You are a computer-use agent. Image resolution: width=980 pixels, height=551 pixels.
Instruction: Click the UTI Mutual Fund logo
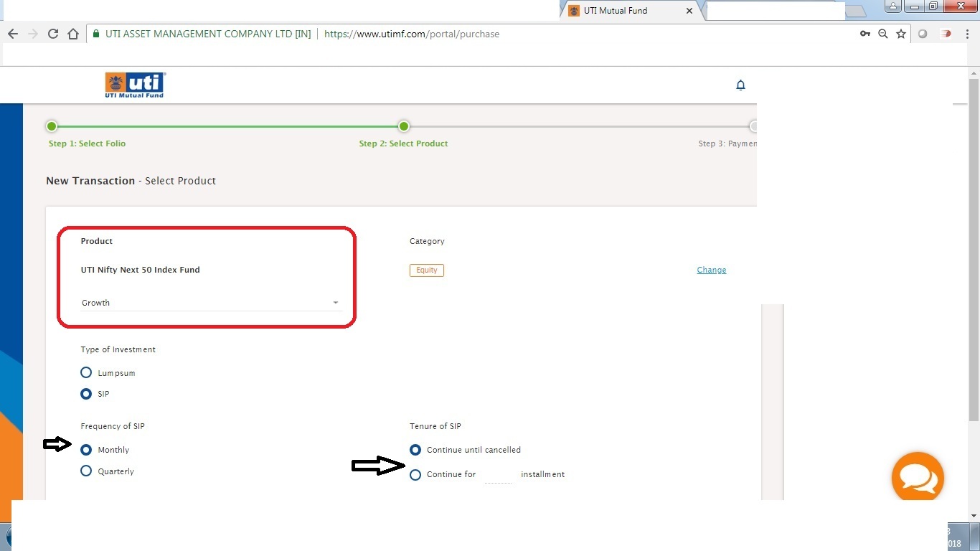click(x=135, y=85)
